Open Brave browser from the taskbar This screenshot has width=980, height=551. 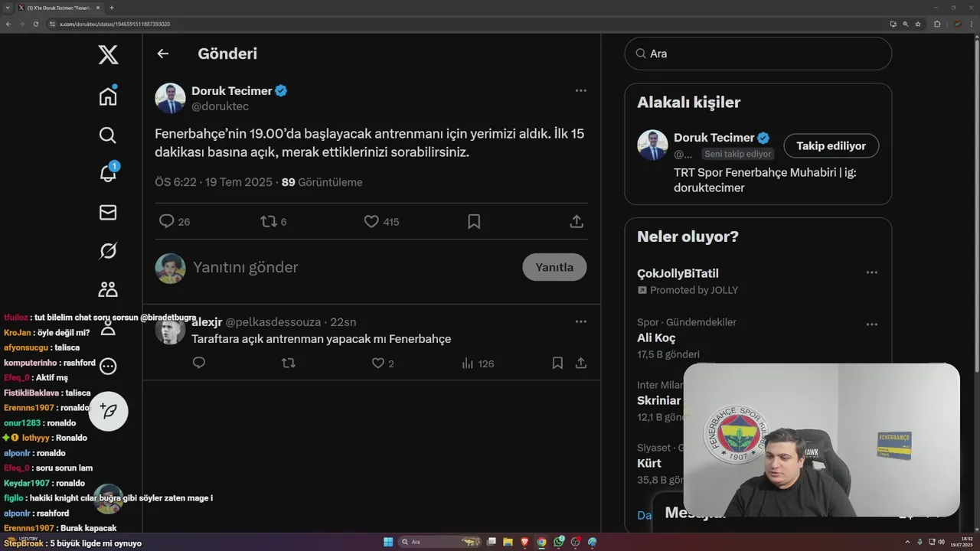point(524,542)
